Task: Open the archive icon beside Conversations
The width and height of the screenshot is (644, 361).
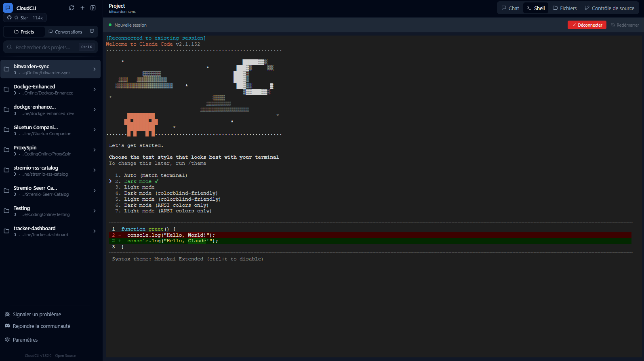Action: tap(92, 31)
